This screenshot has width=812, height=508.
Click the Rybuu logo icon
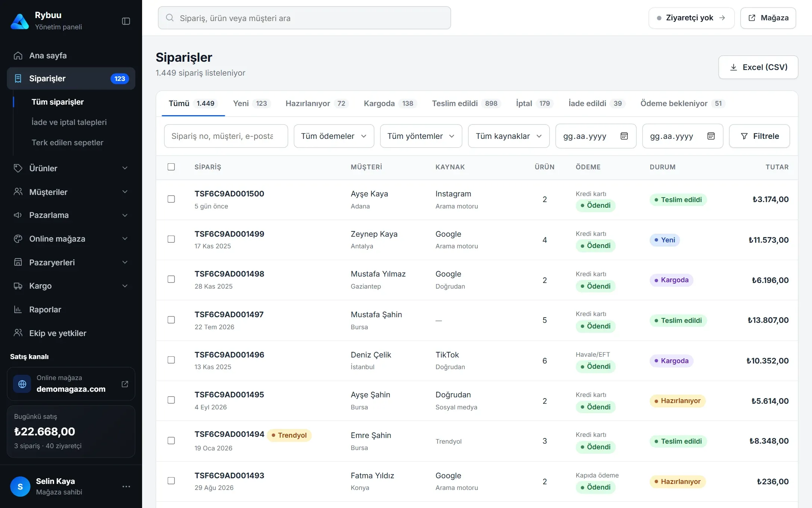point(20,21)
